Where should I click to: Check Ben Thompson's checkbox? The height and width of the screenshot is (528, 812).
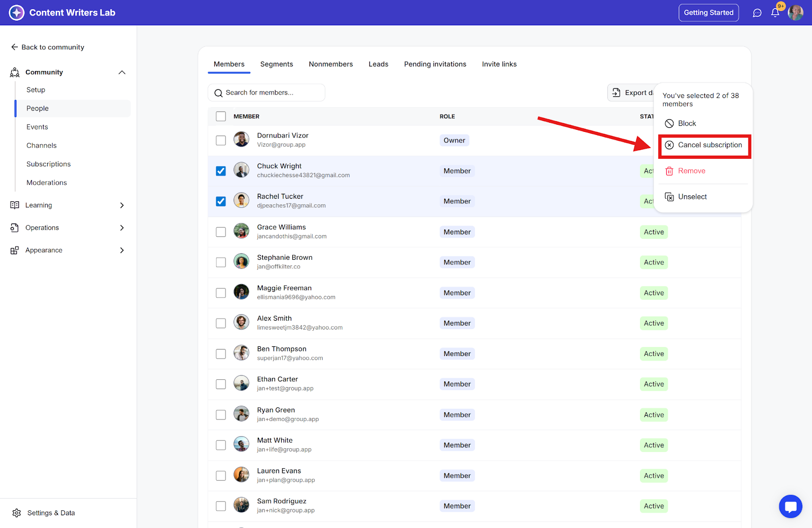[x=221, y=354]
